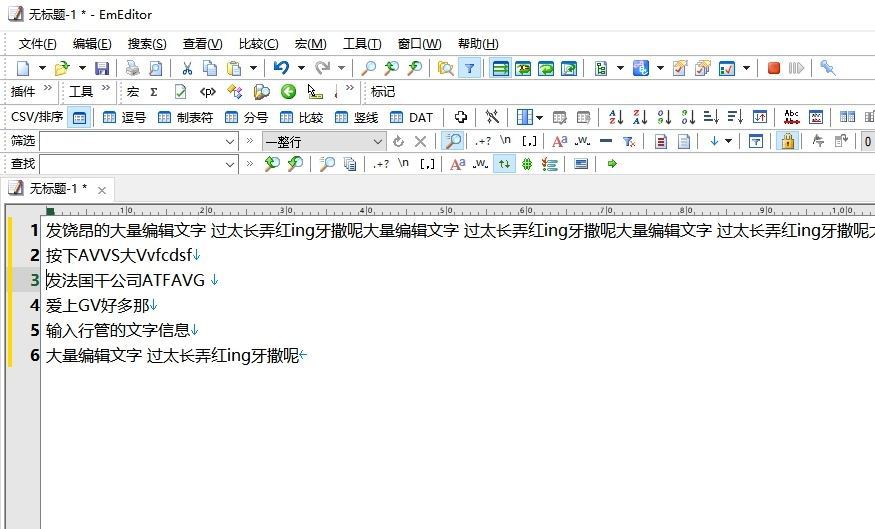Click the plus cross icon in CSV toolbar

coord(460,117)
